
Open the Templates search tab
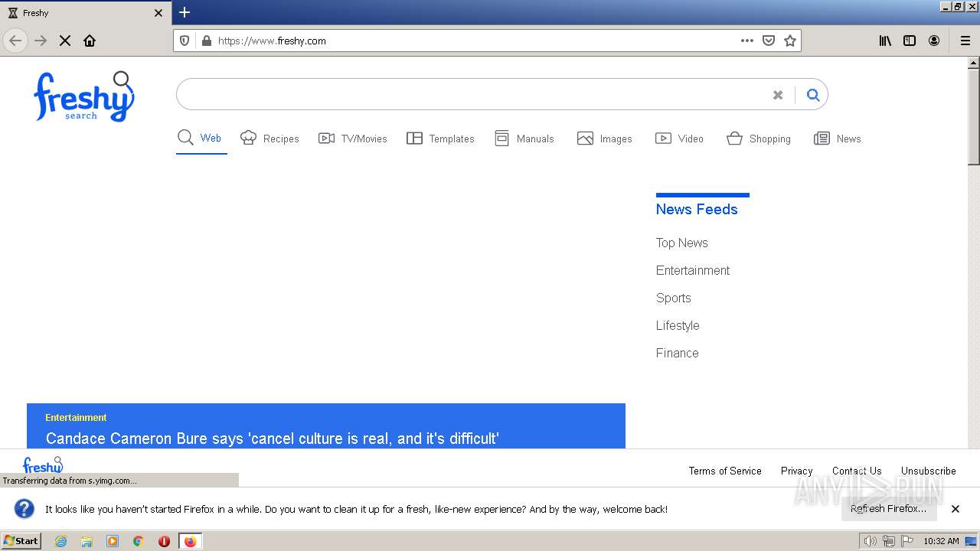[x=440, y=138]
